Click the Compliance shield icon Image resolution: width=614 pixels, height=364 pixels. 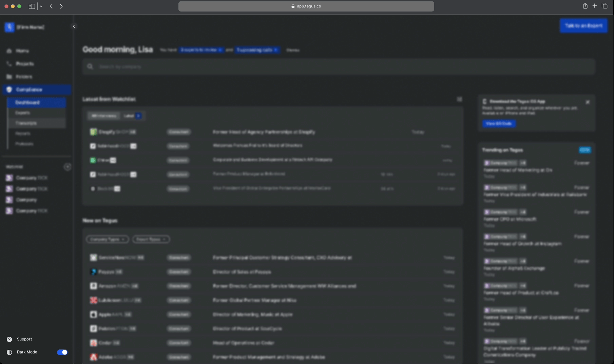[x=9, y=89]
